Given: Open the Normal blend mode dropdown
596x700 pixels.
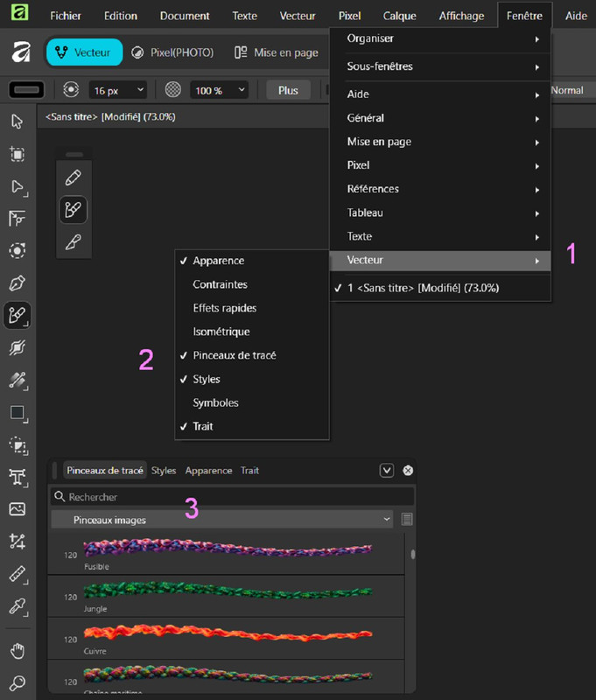Looking at the screenshot, I should coord(572,90).
